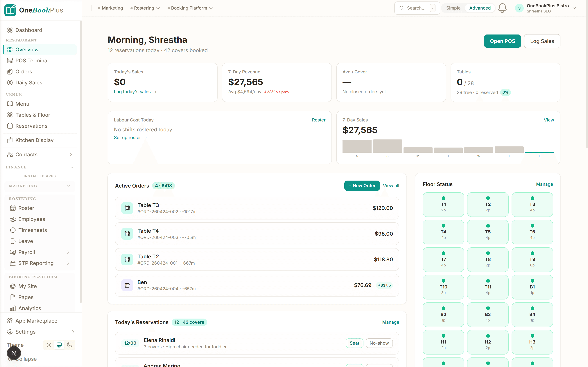Open Analytics under Booking Platform
Viewport: 588px width, 367px height.
pyautogui.click(x=29, y=308)
